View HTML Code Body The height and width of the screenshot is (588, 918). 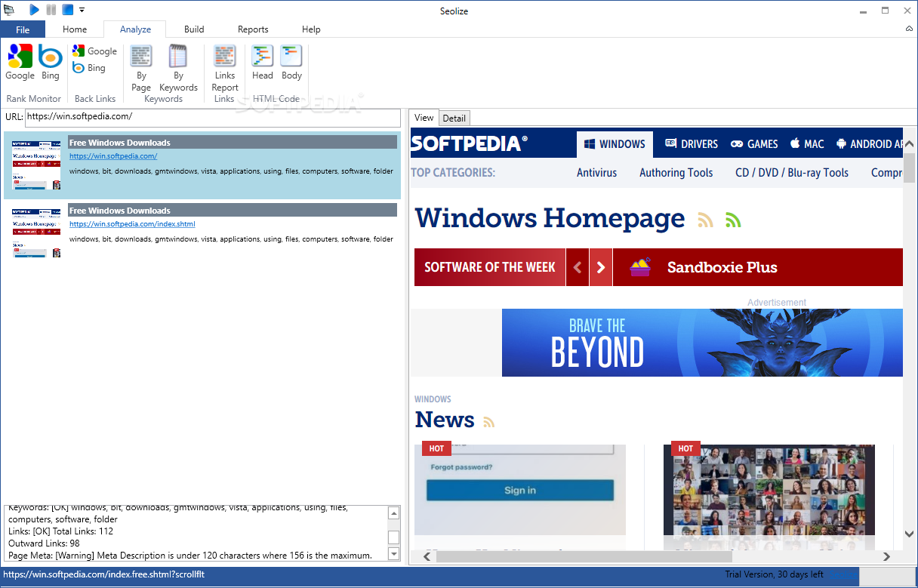(x=291, y=63)
